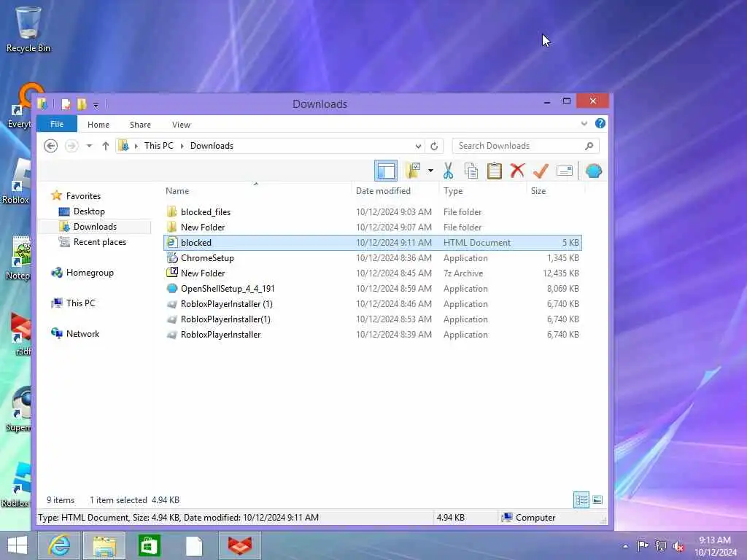Image resolution: width=747 pixels, height=560 pixels.
Task: Open the recent locations dropdown arrow
Action: click(89, 146)
